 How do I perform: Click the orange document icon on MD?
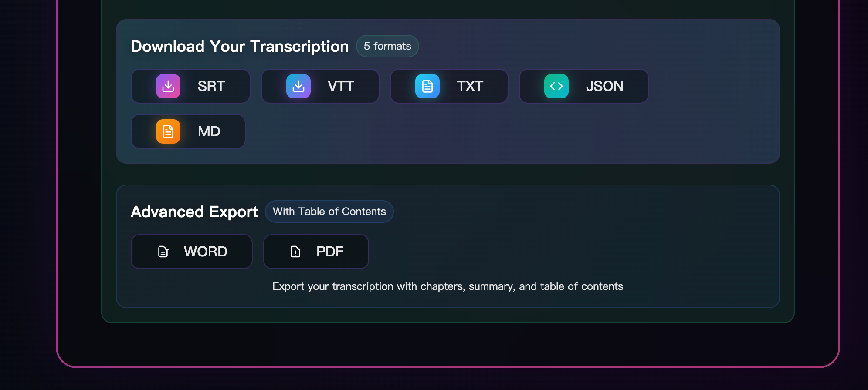click(x=168, y=131)
